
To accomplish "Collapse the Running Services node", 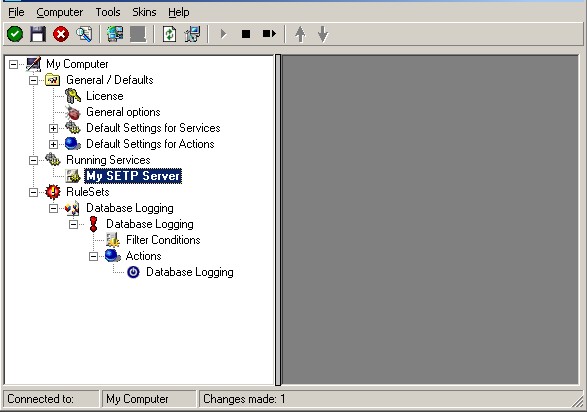I will pyautogui.click(x=33, y=161).
